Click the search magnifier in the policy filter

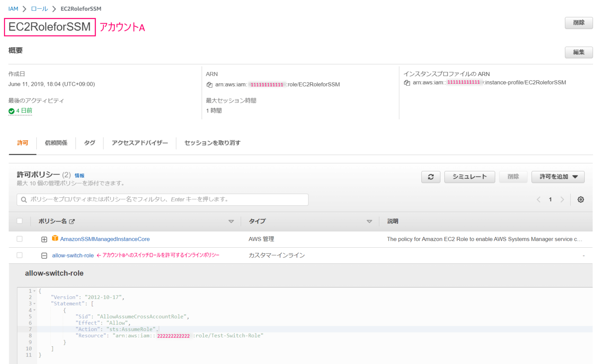point(24,199)
